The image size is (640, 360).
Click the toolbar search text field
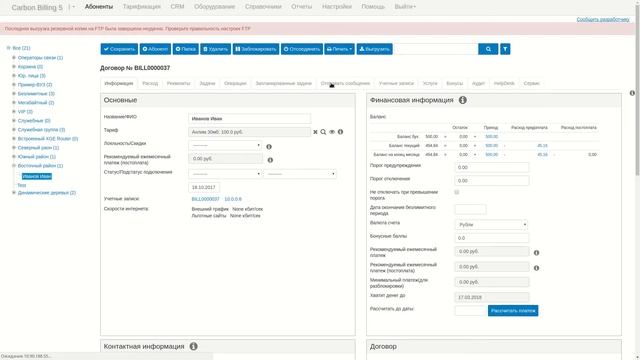click(x=436, y=49)
